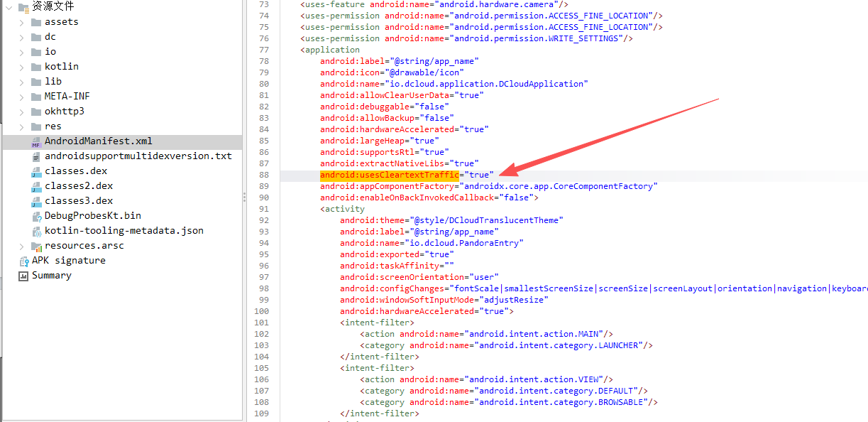Select the META-INF folder
This screenshot has height=422, width=868.
pos(67,97)
